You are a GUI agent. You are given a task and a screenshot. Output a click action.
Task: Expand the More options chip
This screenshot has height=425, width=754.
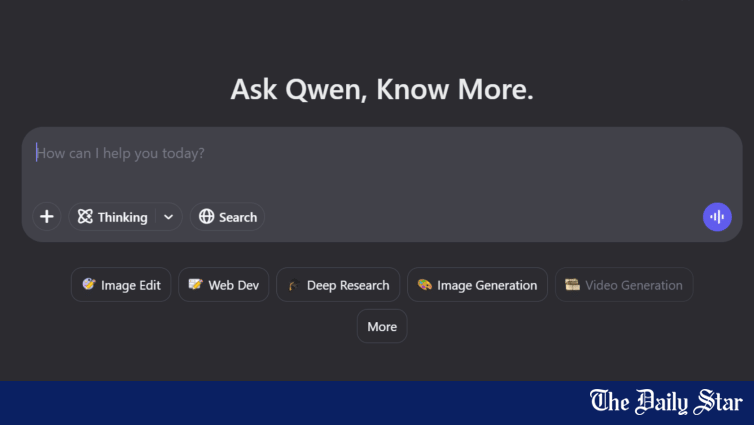[382, 327]
